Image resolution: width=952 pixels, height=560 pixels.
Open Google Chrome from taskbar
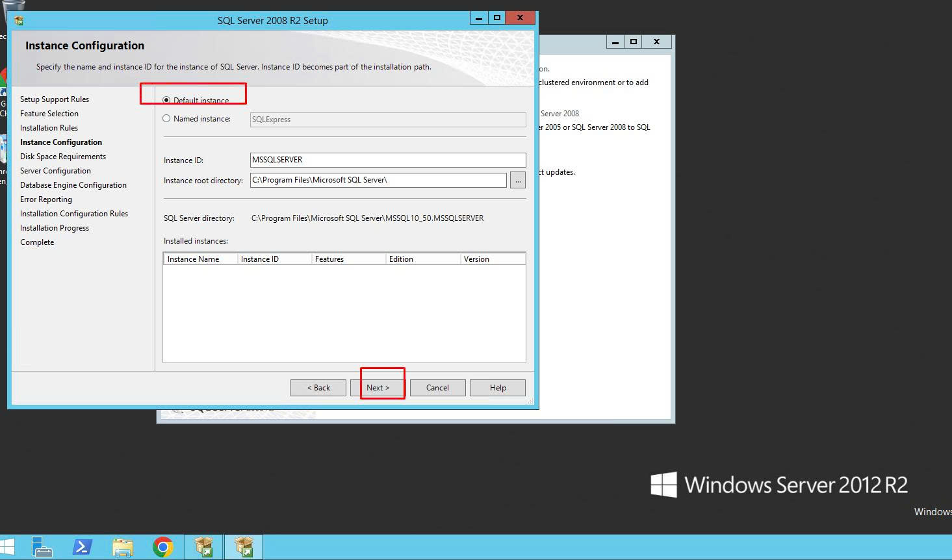click(163, 547)
